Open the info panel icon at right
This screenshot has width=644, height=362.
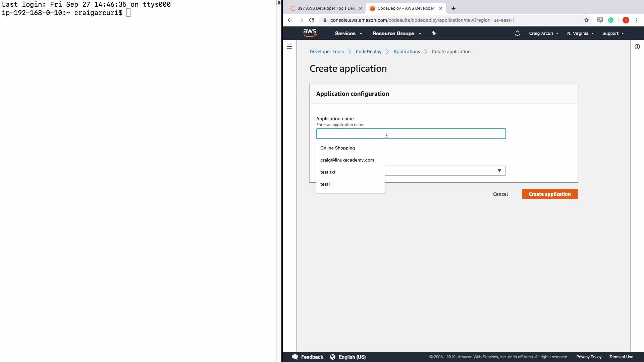(637, 47)
